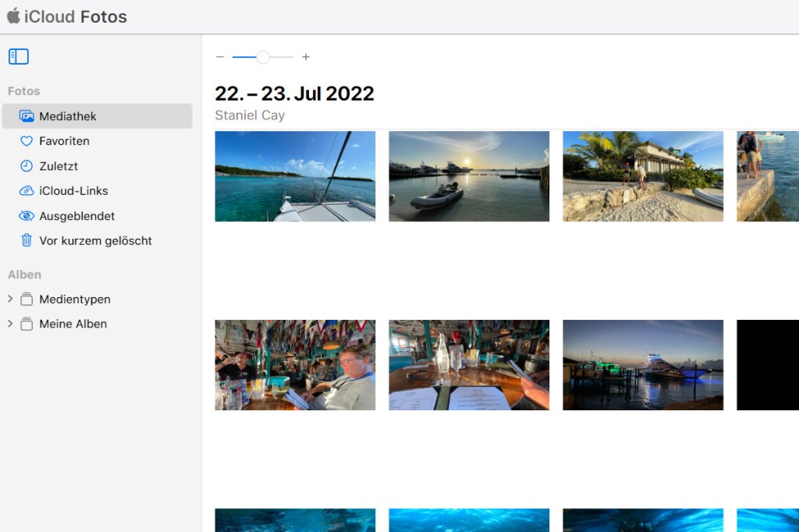Viewport: 799px width, 532px height.
Task: Expand the Meine Alben folder chevron
Action: (10, 324)
